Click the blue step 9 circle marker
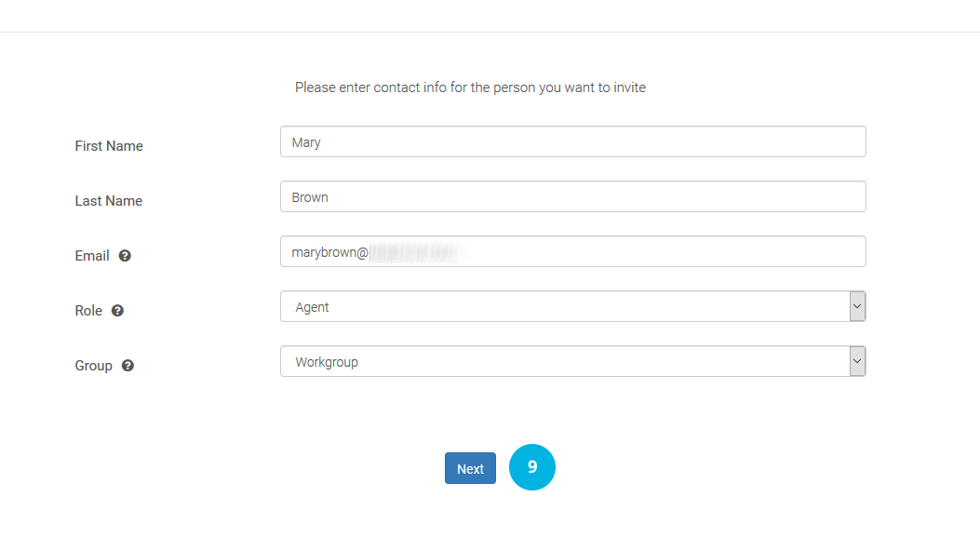Image resolution: width=980 pixels, height=537 pixels. coord(531,467)
